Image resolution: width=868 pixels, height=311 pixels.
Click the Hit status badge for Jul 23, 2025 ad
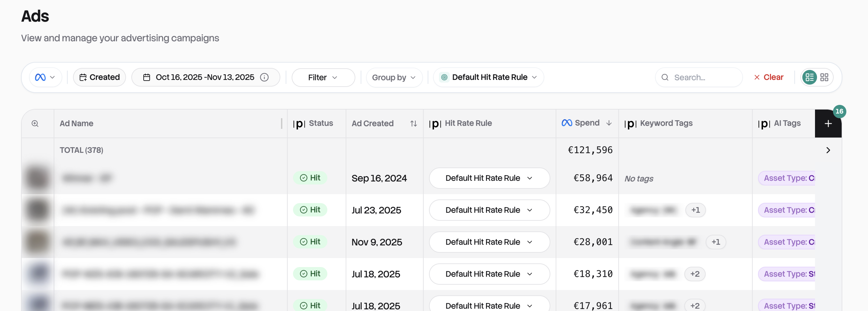pyautogui.click(x=310, y=210)
